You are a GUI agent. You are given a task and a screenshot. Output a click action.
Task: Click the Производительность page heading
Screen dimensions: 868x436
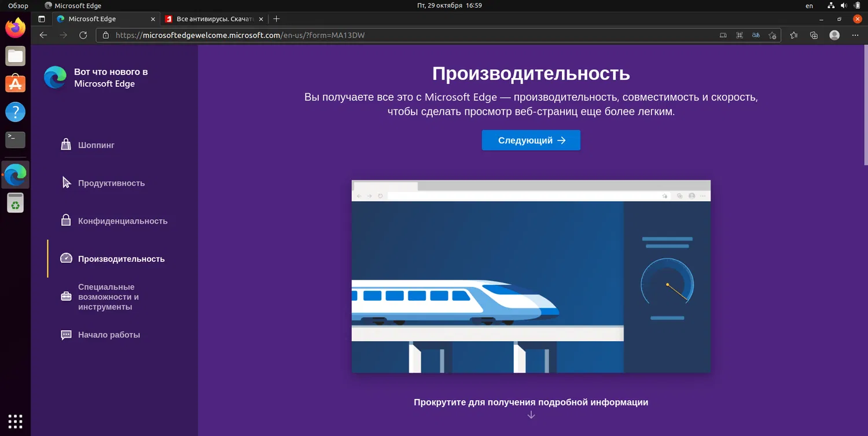point(531,73)
